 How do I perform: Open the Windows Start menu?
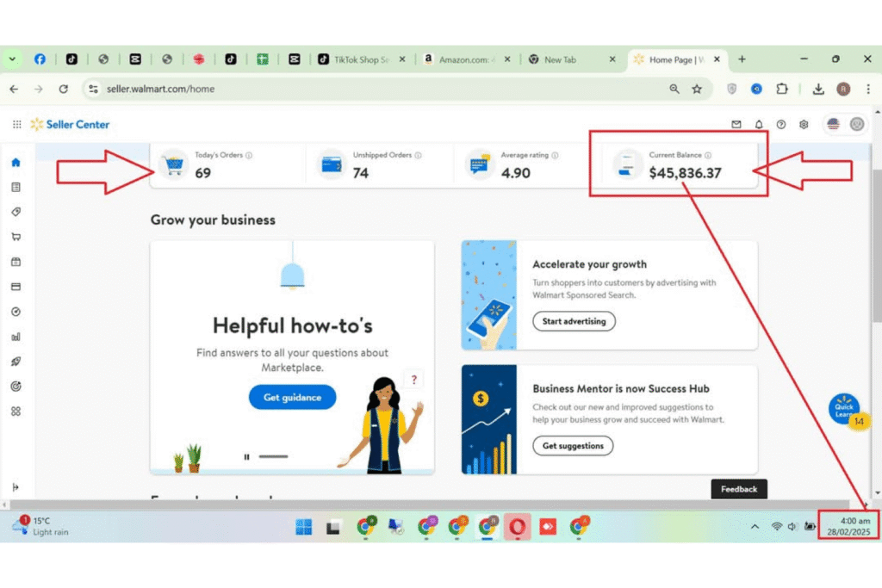[x=304, y=527]
